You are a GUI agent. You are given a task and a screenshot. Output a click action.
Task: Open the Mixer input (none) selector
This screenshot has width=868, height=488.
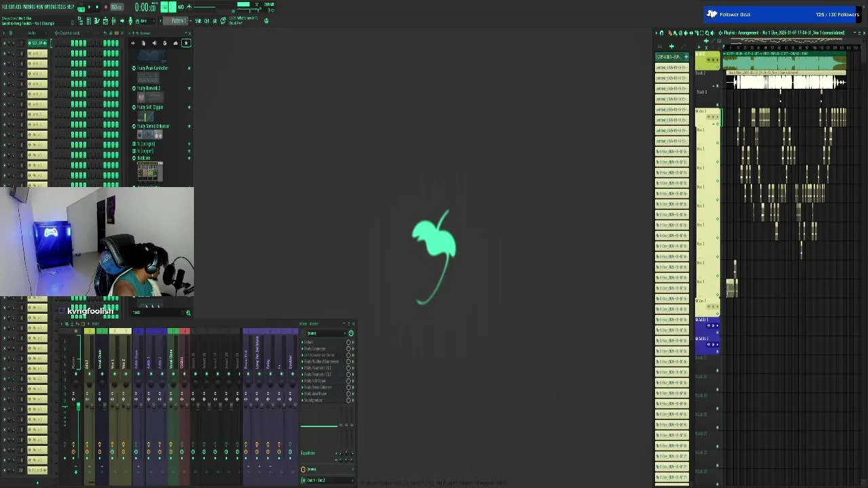point(328,469)
